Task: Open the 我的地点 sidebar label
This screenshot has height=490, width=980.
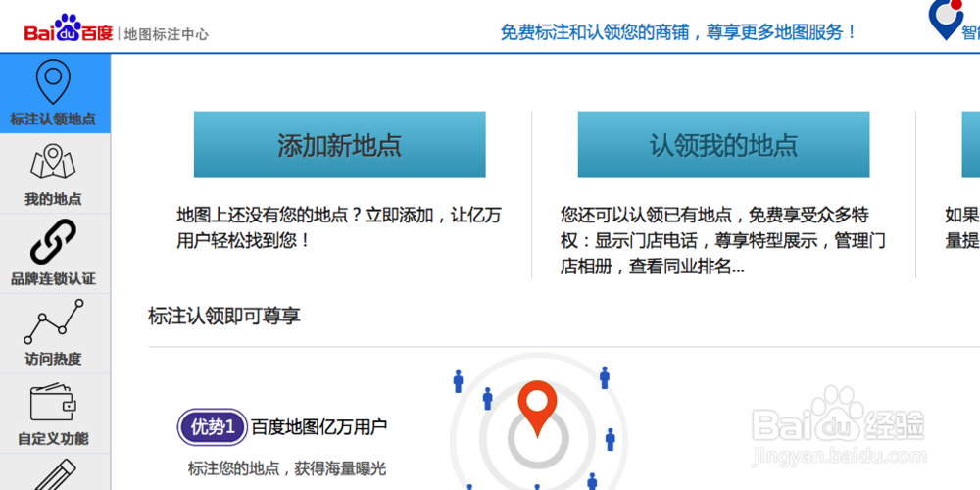Action: click(x=53, y=199)
